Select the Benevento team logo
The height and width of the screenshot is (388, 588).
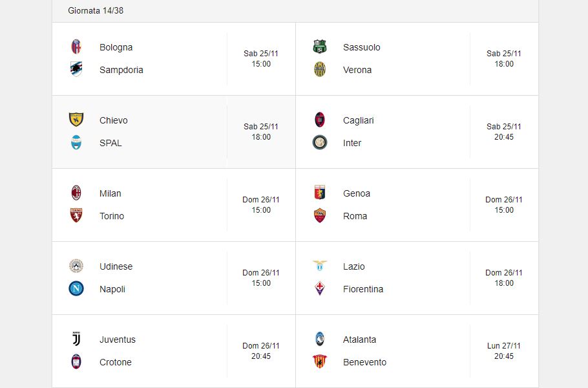(x=320, y=361)
